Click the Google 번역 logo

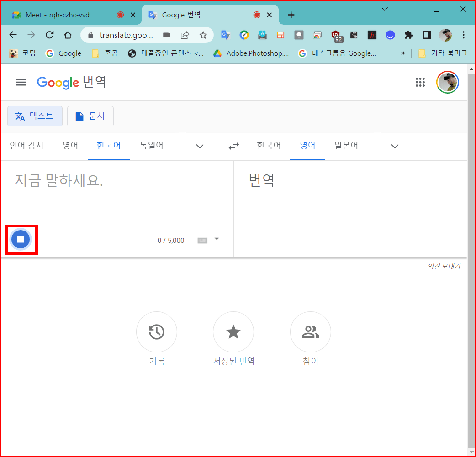pyautogui.click(x=71, y=82)
